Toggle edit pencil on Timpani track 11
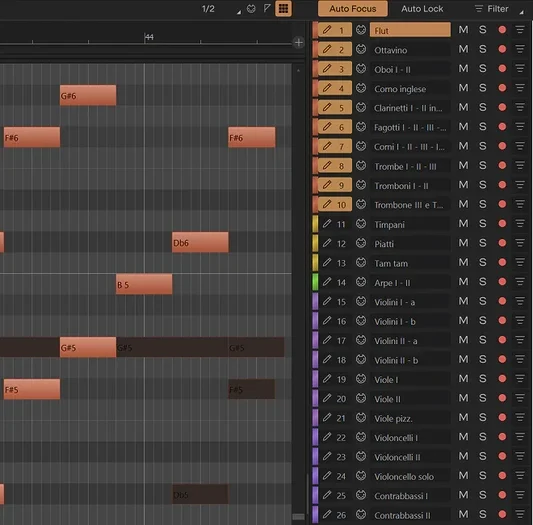The height and width of the screenshot is (525, 533). pos(327,223)
